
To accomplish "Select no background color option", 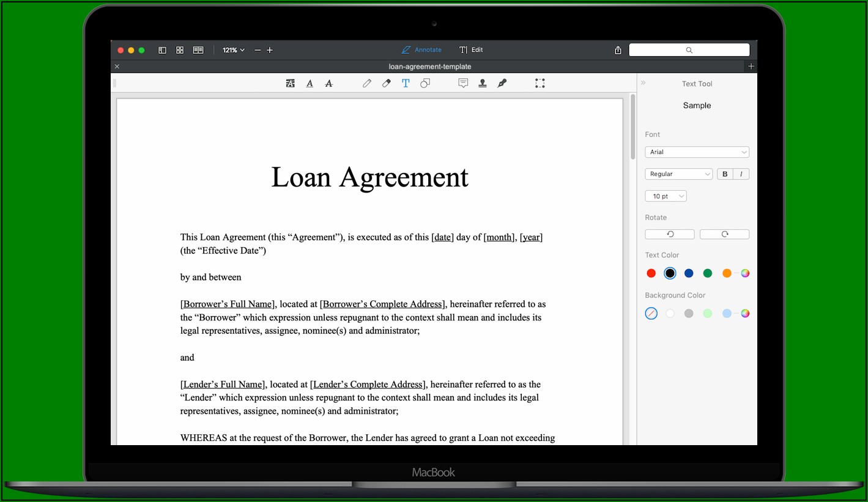I will [x=651, y=314].
